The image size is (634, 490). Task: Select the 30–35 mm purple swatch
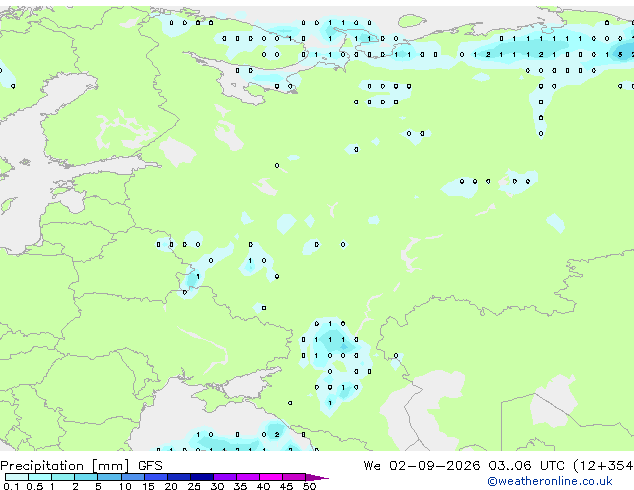(225, 477)
